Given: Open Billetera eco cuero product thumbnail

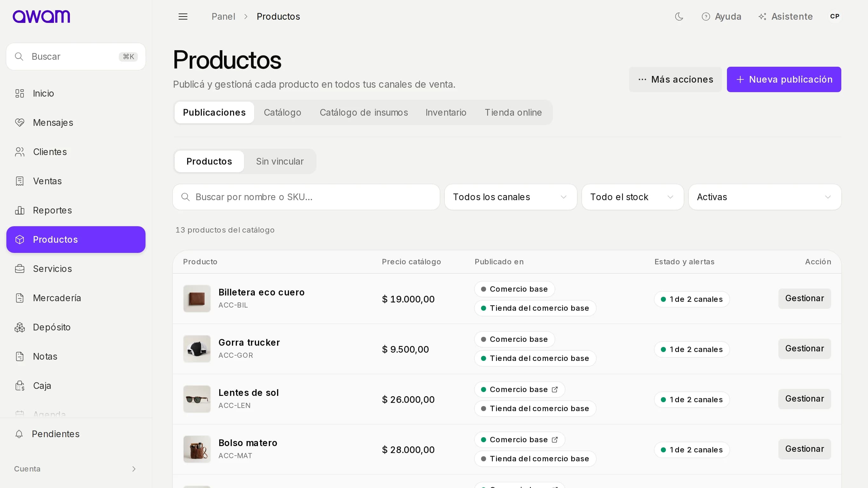Looking at the screenshot, I should (x=197, y=299).
